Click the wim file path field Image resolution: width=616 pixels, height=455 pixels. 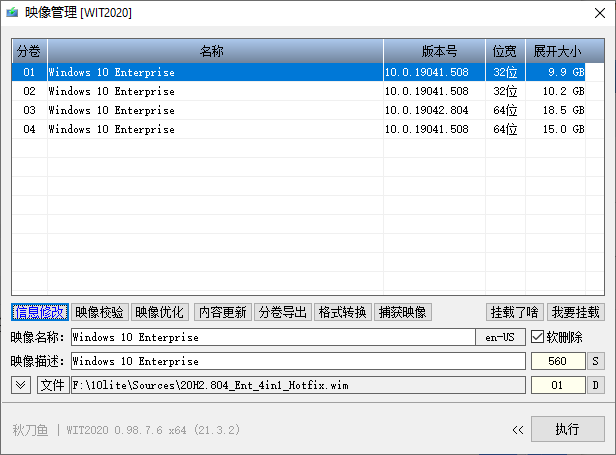click(x=298, y=385)
